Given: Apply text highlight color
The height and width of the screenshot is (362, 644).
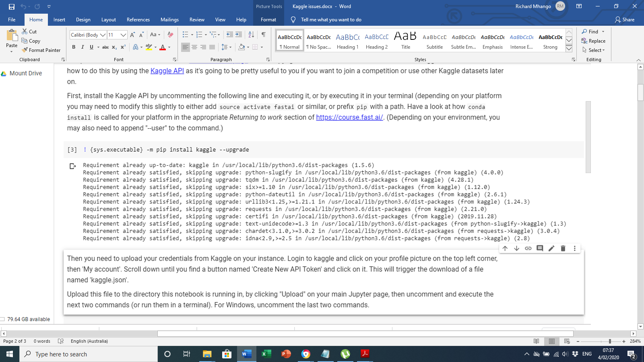Looking at the screenshot, I should pos(149,47).
